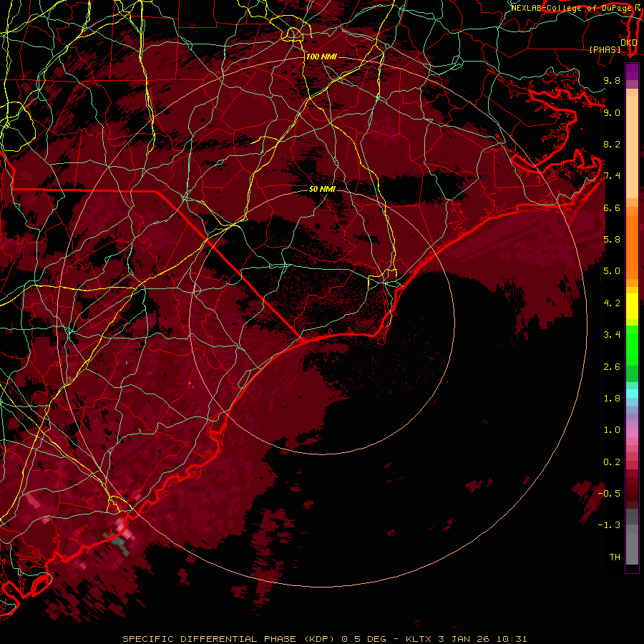Select the 9.0 value on color scale
The image size is (644, 644).
pyautogui.click(x=612, y=112)
